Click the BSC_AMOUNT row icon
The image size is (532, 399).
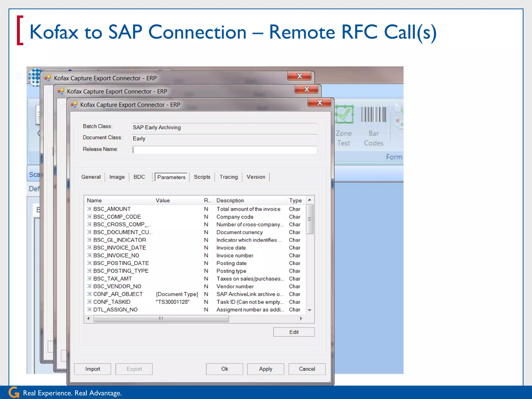point(89,209)
